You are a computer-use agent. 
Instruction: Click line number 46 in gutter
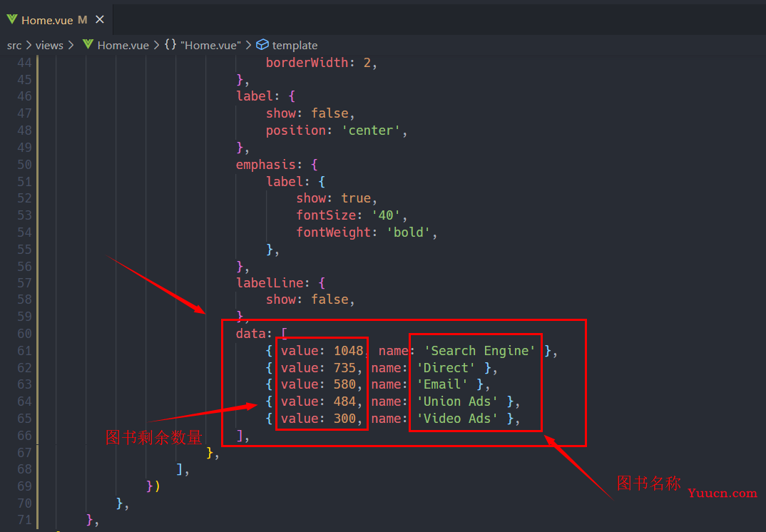click(24, 97)
